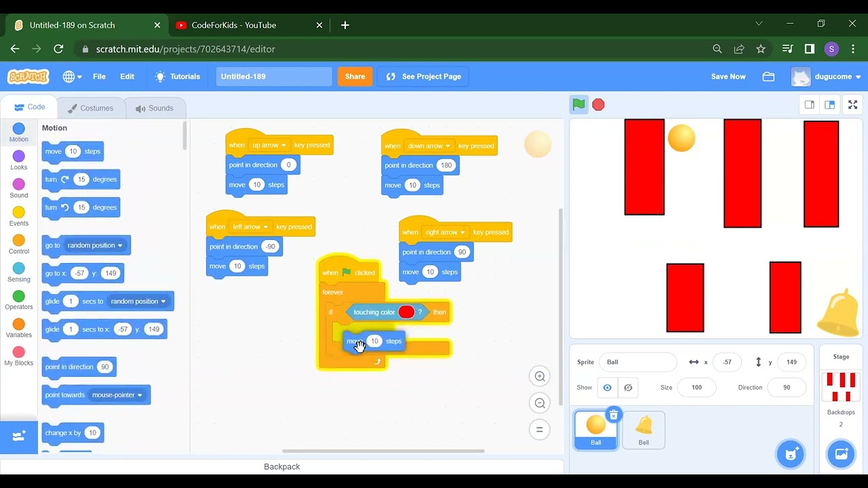The image size is (868, 488).
Task: Select the Bell sprite thumbnail
Action: tap(644, 430)
